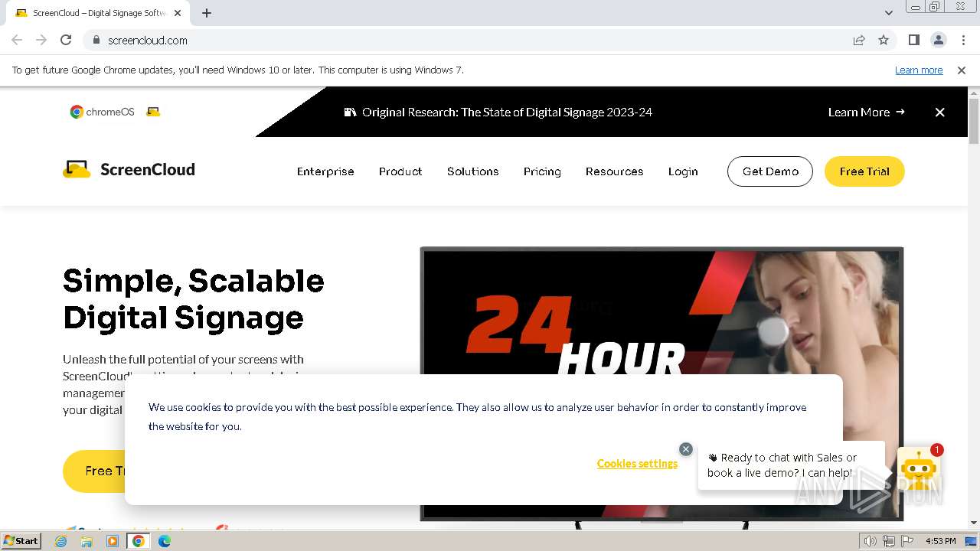This screenshot has width=980, height=551.
Task: Reload the page with the refresh icon
Action: click(x=66, y=40)
